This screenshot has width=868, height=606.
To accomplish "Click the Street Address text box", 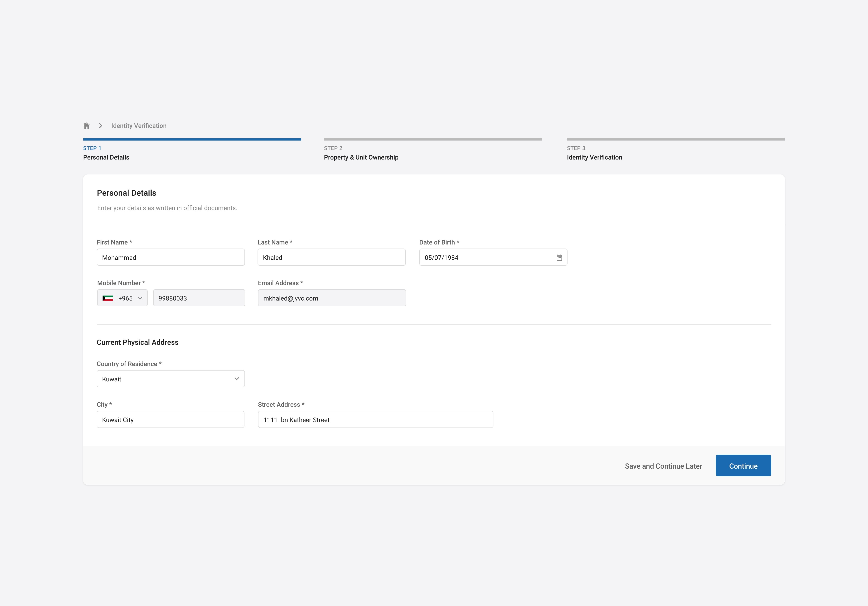I will point(375,420).
